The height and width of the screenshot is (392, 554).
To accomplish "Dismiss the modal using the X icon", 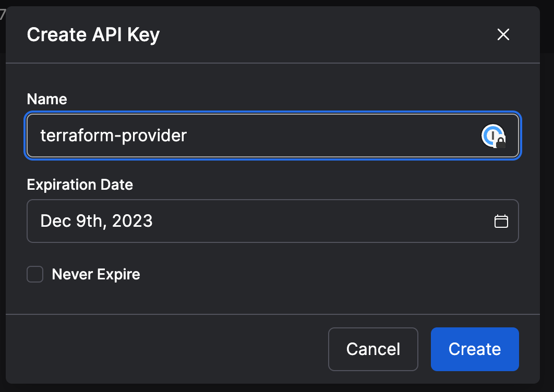I will pyautogui.click(x=503, y=34).
